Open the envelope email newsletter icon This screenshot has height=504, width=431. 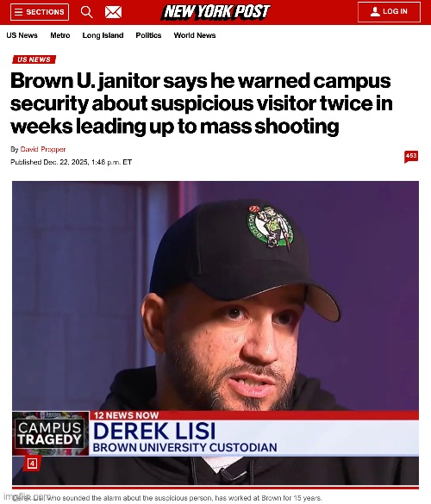113,12
